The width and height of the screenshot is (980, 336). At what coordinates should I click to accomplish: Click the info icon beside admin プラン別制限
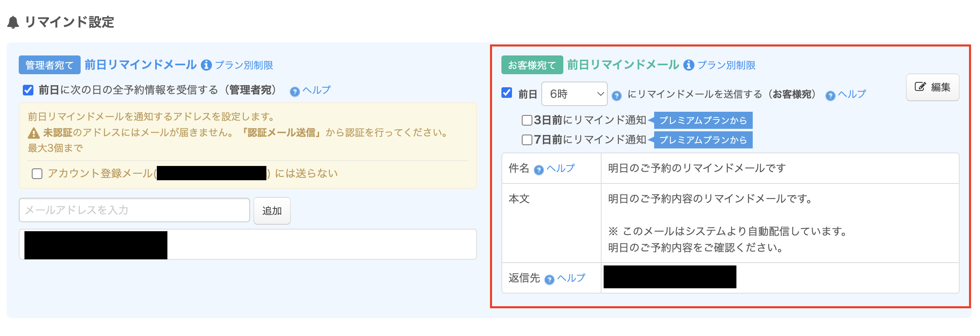(x=207, y=65)
